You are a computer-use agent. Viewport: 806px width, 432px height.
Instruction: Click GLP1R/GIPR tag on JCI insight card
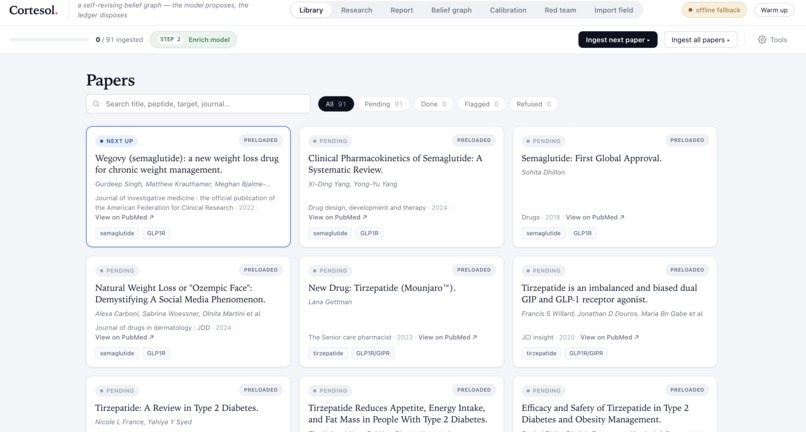pos(586,353)
